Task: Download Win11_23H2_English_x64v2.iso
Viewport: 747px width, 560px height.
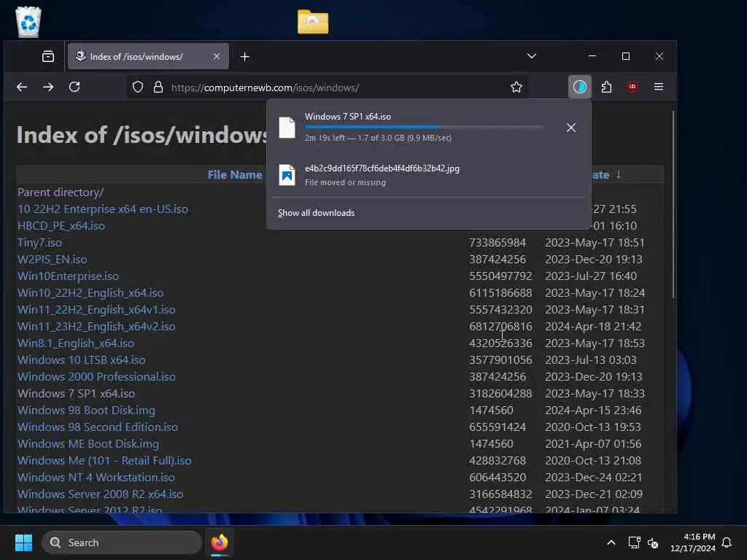Action: (96, 326)
